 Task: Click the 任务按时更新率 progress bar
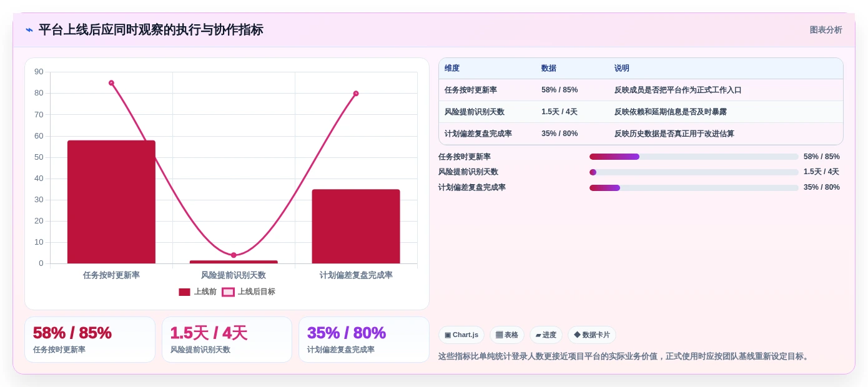point(694,157)
